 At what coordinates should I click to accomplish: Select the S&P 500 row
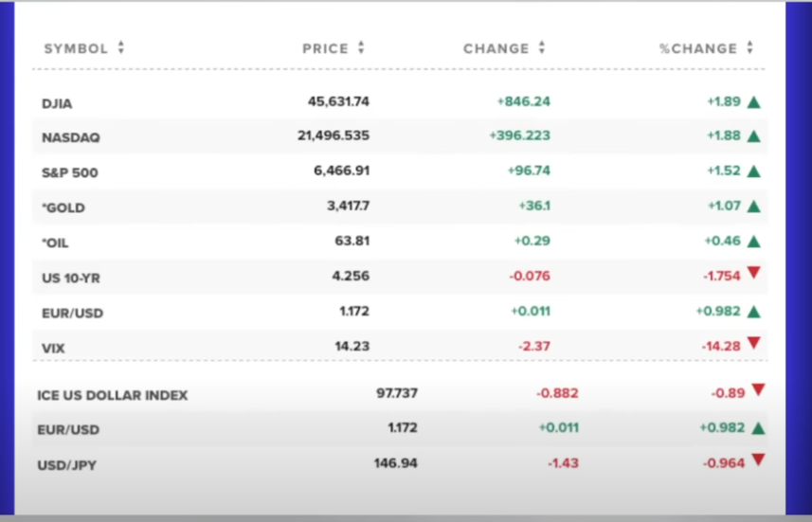click(x=400, y=171)
